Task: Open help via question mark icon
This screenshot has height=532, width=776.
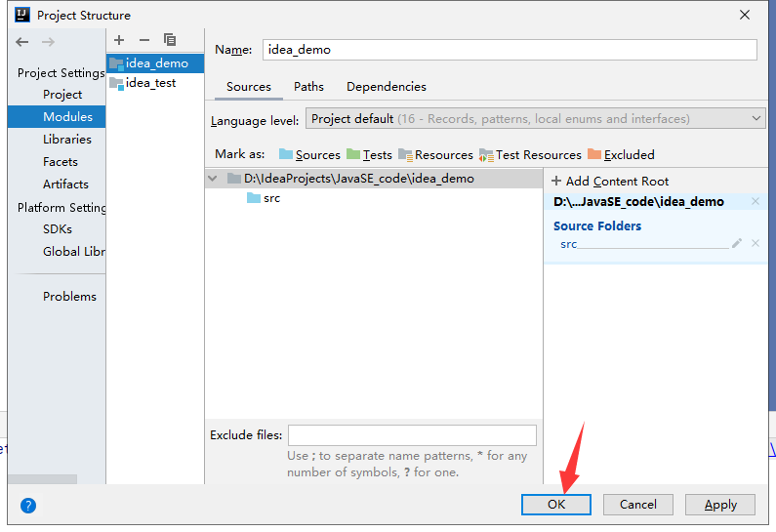Action: pyautogui.click(x=28, y=506)
